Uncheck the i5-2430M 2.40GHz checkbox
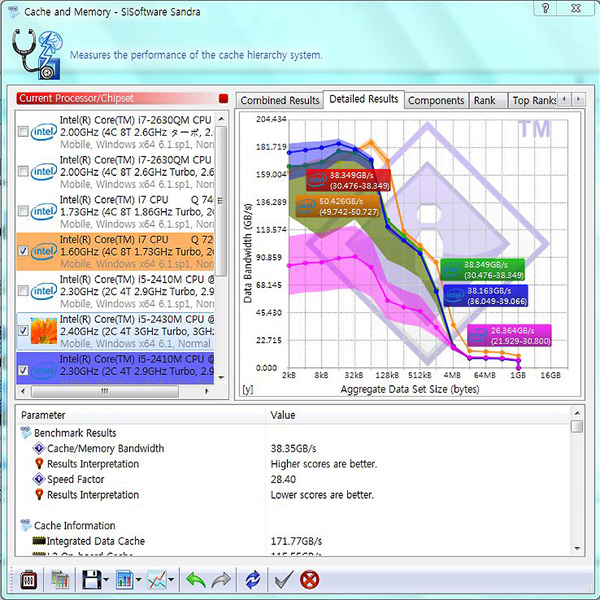600x600 pixels. coord(23,330)
